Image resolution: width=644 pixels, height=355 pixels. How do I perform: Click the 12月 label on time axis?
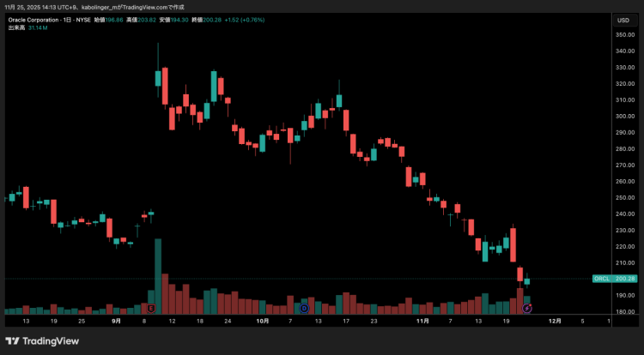point(555,321)
